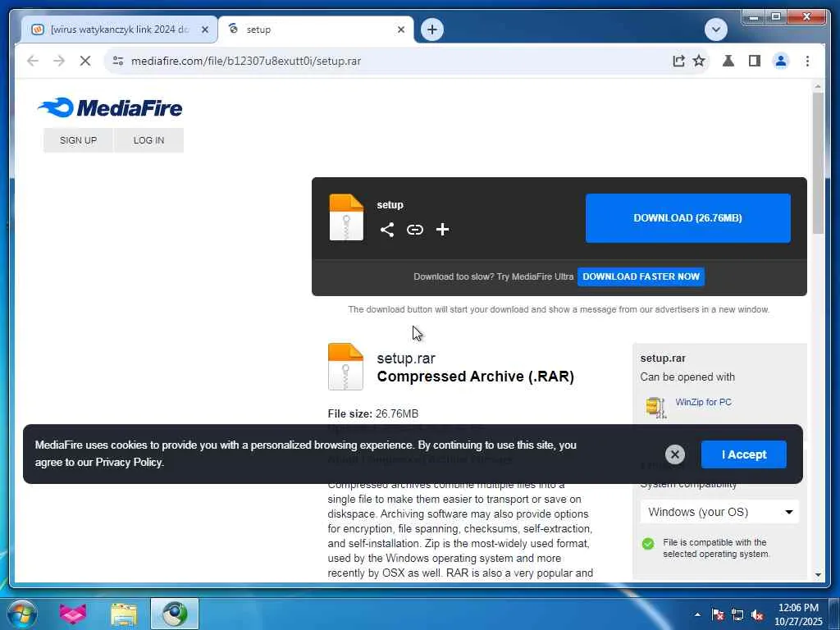
Task: Expand the Windows (your OS) dropdown
Action: (719, 512)
